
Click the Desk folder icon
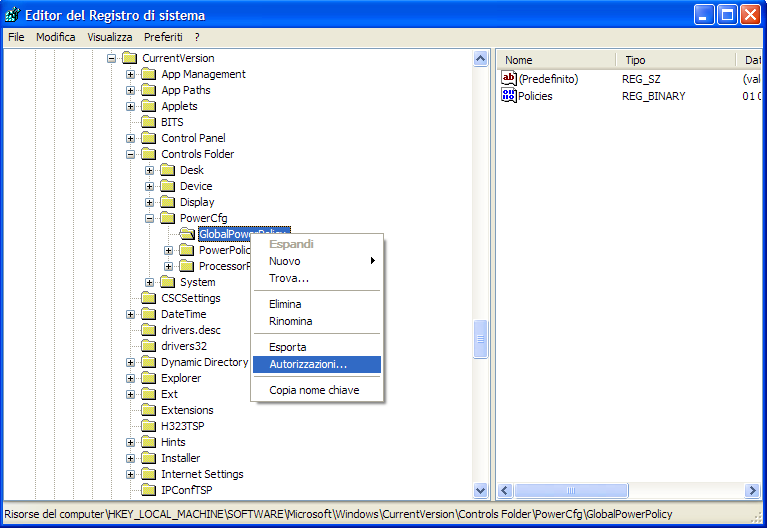point(168,170)
